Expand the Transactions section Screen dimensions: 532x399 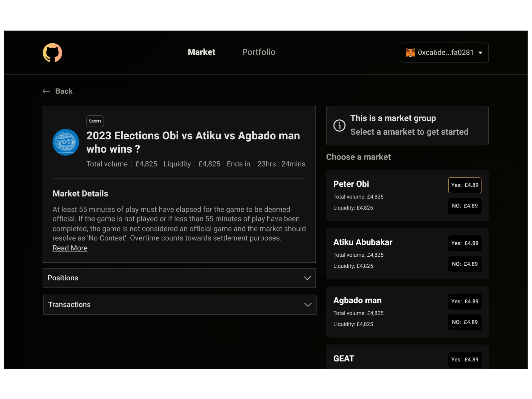click(308, 305)
